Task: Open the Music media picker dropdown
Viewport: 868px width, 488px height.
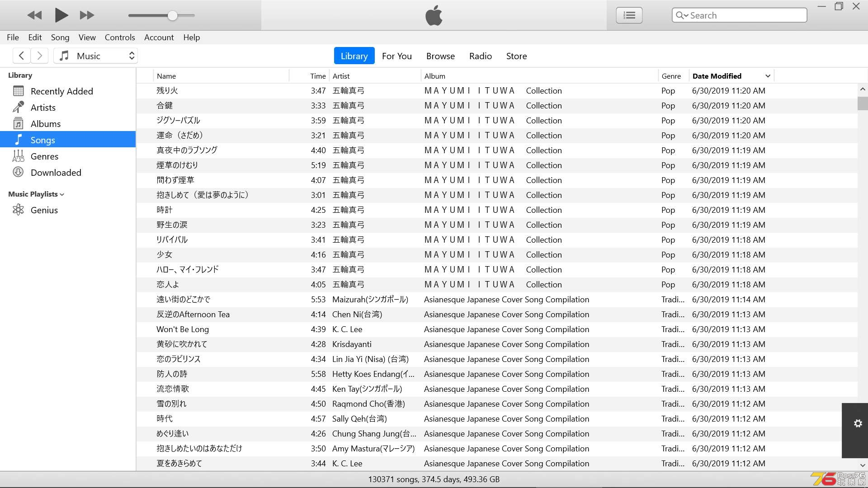Action: [96, 56]
